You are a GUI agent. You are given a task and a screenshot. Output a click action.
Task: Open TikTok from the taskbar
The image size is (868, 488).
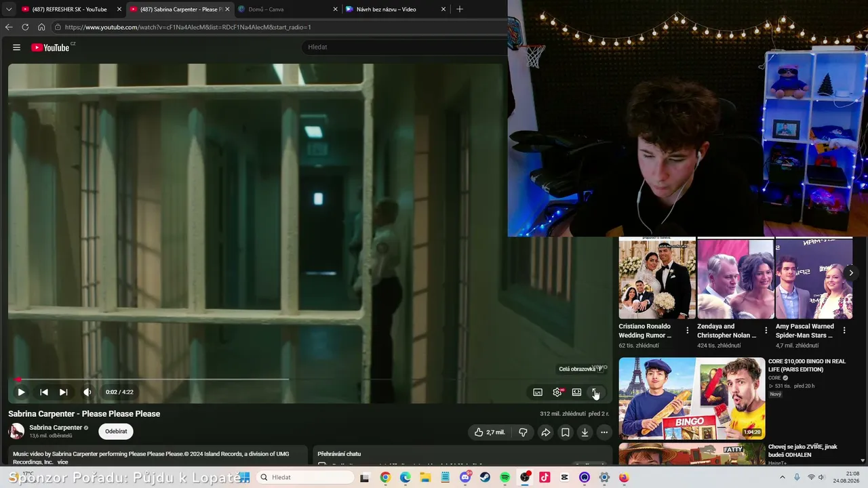(x=545, y=477)
